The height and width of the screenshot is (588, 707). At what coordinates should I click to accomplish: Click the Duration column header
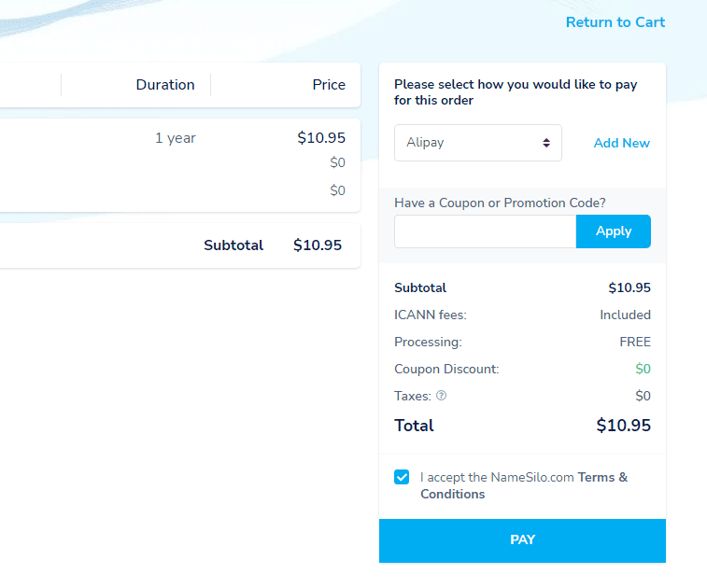pyautogui.click(x=165, y=85)
